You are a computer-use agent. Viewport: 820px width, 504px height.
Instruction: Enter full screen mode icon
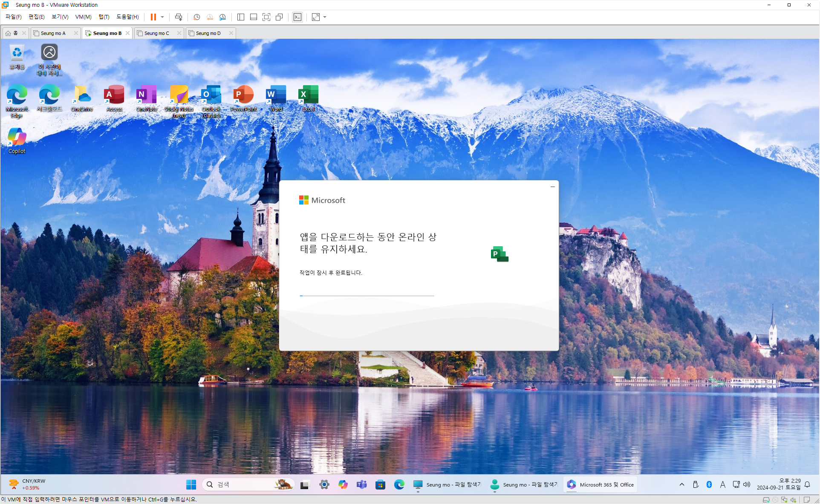click(266, 17)
